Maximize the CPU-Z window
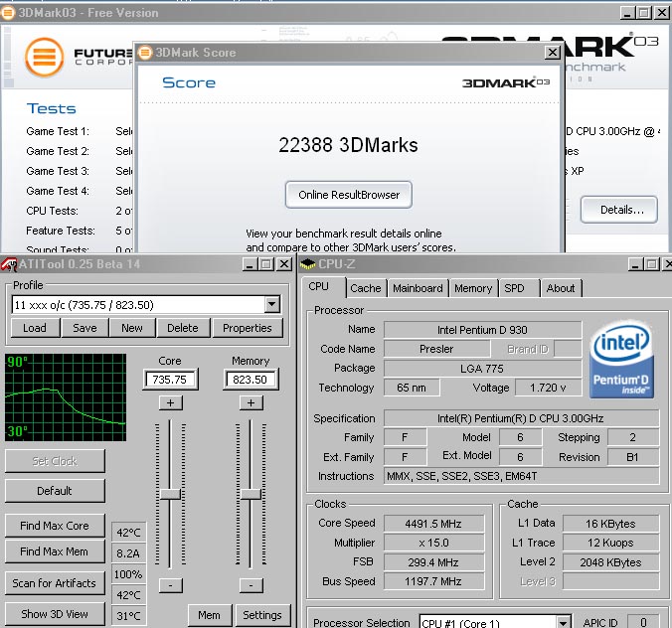672x628 pixels. (x=652, y=264)
